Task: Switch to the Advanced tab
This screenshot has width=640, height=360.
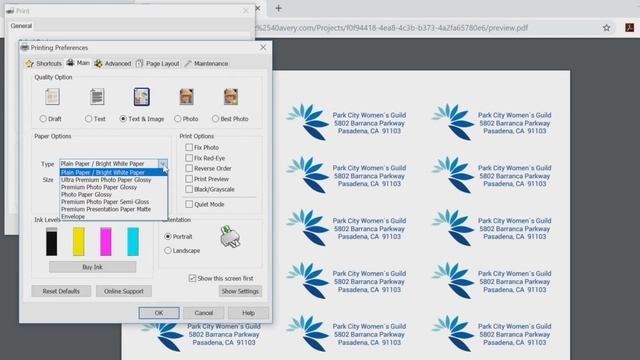Action: [x=113, y=63]
